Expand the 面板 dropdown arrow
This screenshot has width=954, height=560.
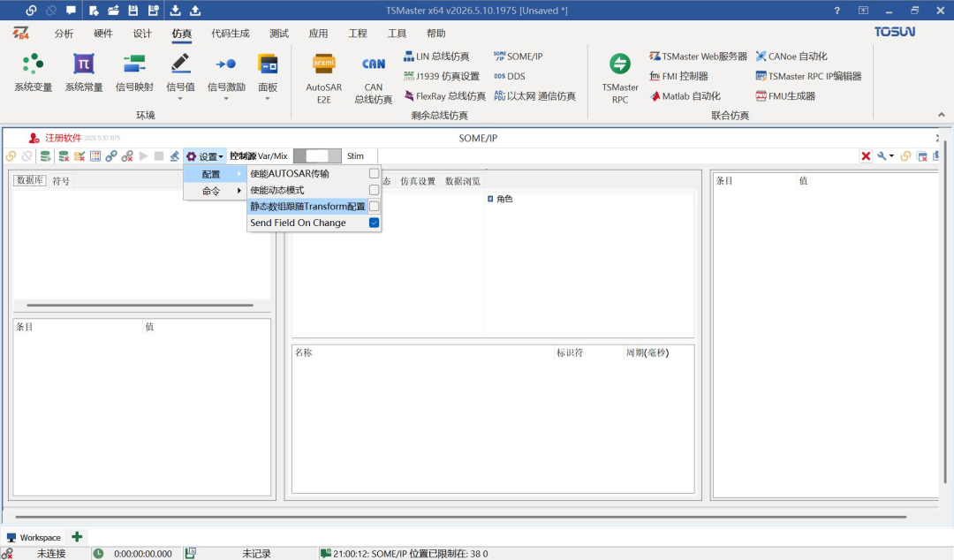(x=268, y=99)
